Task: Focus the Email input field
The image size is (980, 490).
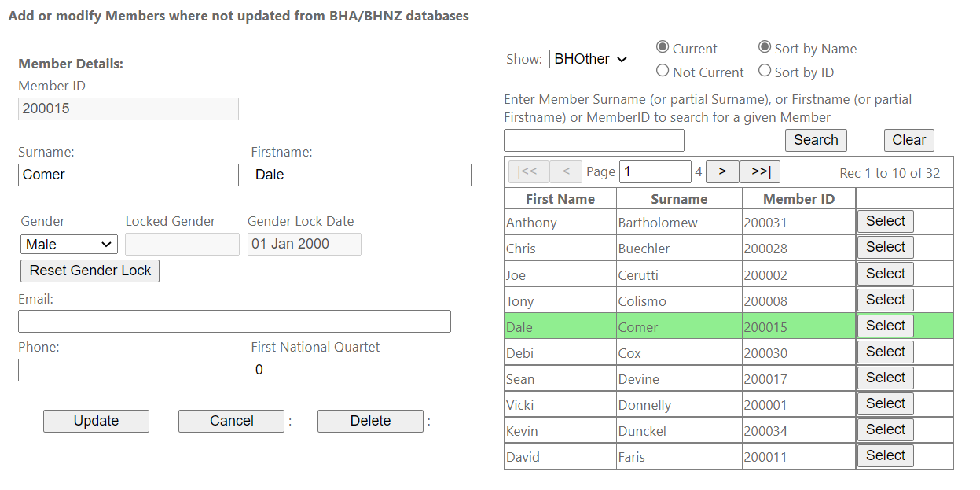Action: pos(234,322)
